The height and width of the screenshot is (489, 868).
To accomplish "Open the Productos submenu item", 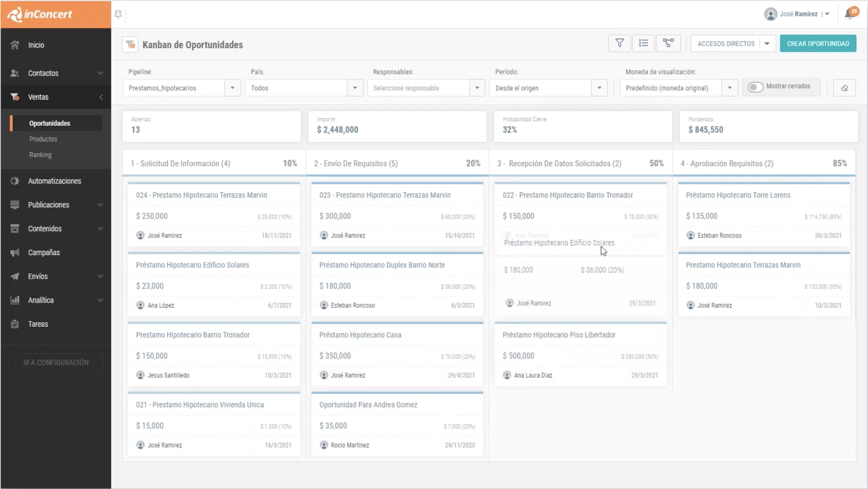I will coord(43,139).
